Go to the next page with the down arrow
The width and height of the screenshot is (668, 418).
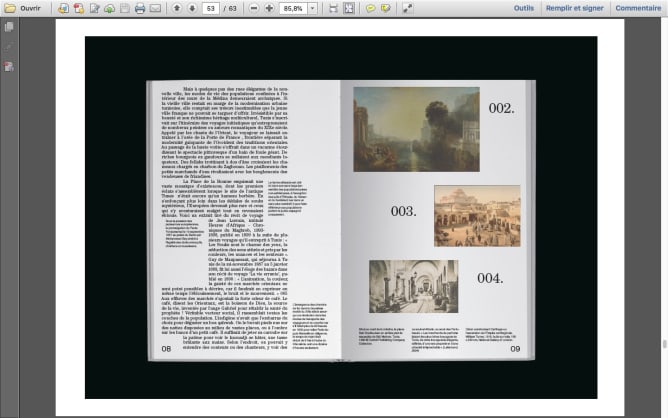coord(192,8)
